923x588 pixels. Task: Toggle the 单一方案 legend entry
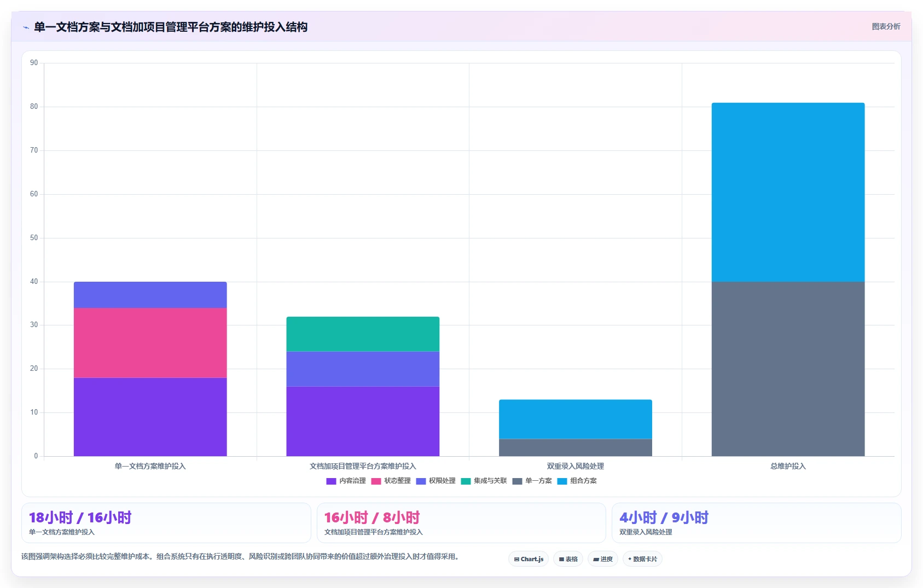click(532, 481)
